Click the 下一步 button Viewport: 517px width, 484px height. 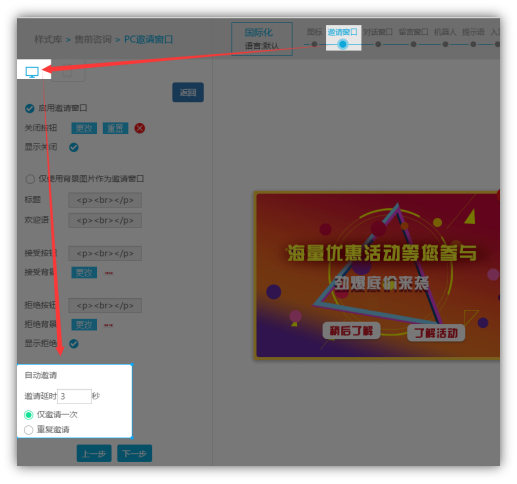135,453
